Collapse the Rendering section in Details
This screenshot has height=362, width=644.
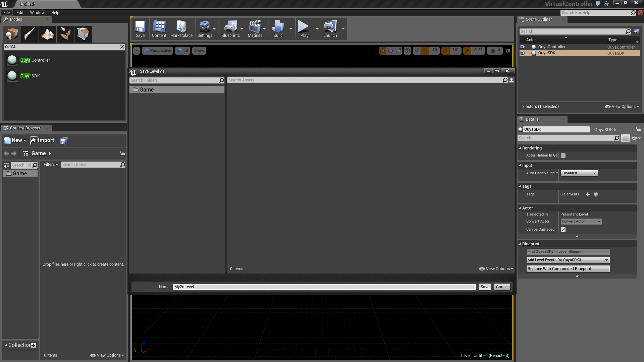(x=520, y=148)
